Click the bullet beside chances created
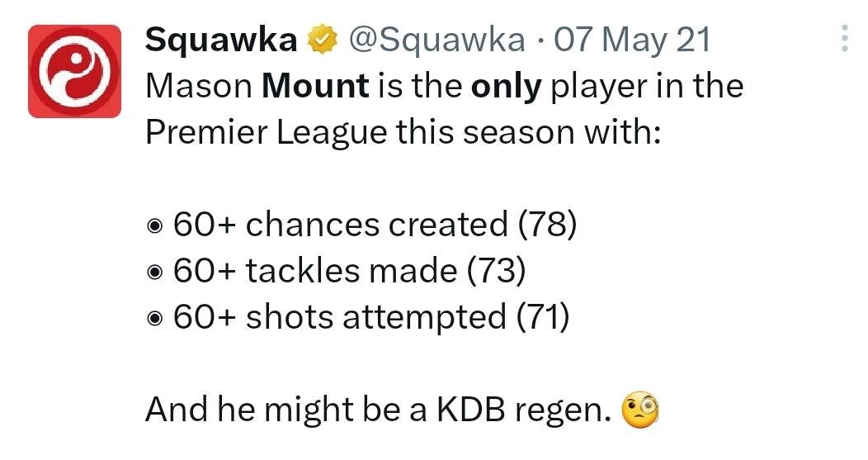 click(155, 225)
